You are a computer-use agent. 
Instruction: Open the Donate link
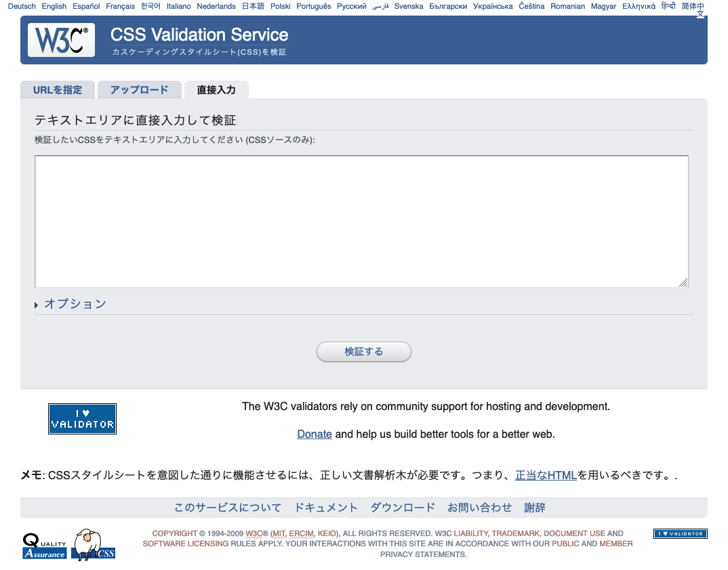coord(315,434)
